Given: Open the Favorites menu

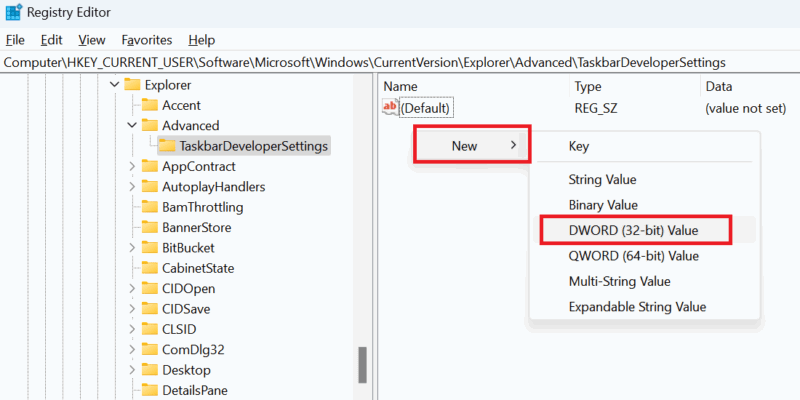Looking at the screenshot, I should click(x=147, y=40).
